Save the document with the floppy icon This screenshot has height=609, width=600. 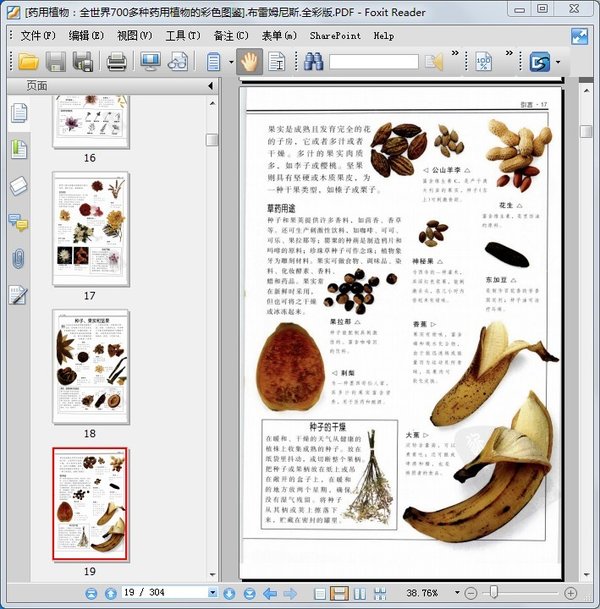[x=56, y=62]
